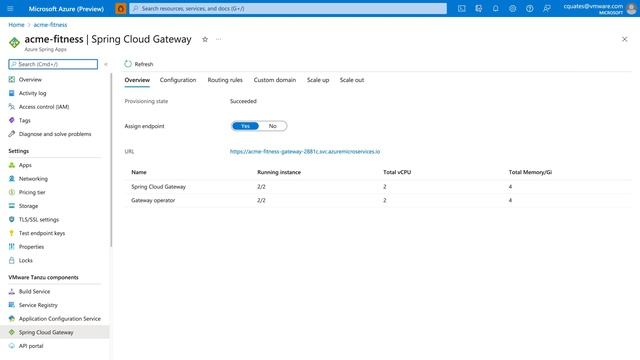The width and height of the screenshot is (640, 360).
Task: Open the directories and subscriptions filter icon
Action: pos(479,9)
